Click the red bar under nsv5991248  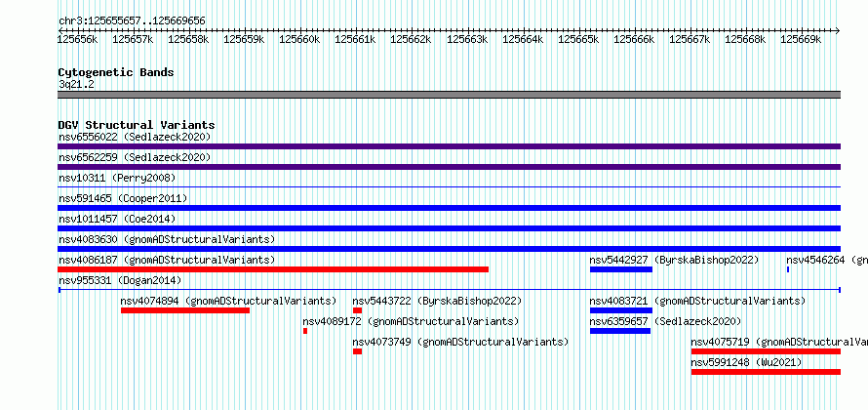pyautogui.click(x=767, y=372)
